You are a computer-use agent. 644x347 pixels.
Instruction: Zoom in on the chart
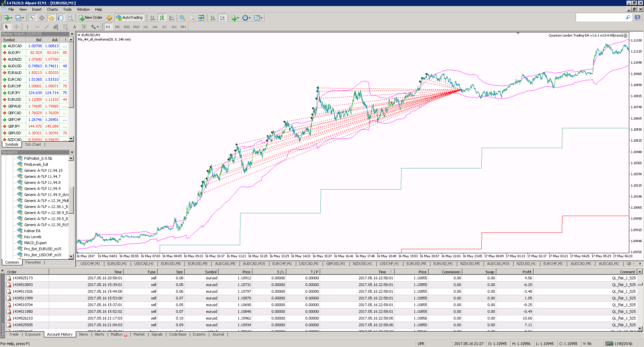[182, 18]
